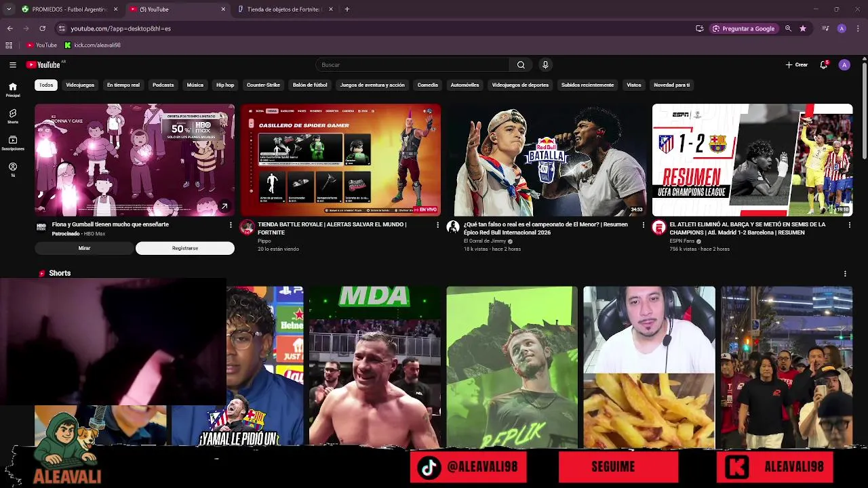Activate voice search microphone

tap(545, 65)
